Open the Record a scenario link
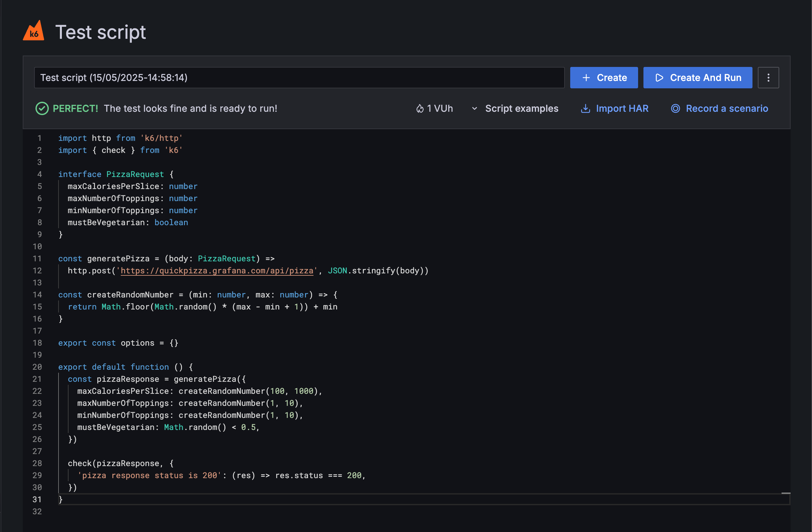Screen dimensions: 812x532 (727, 108)
